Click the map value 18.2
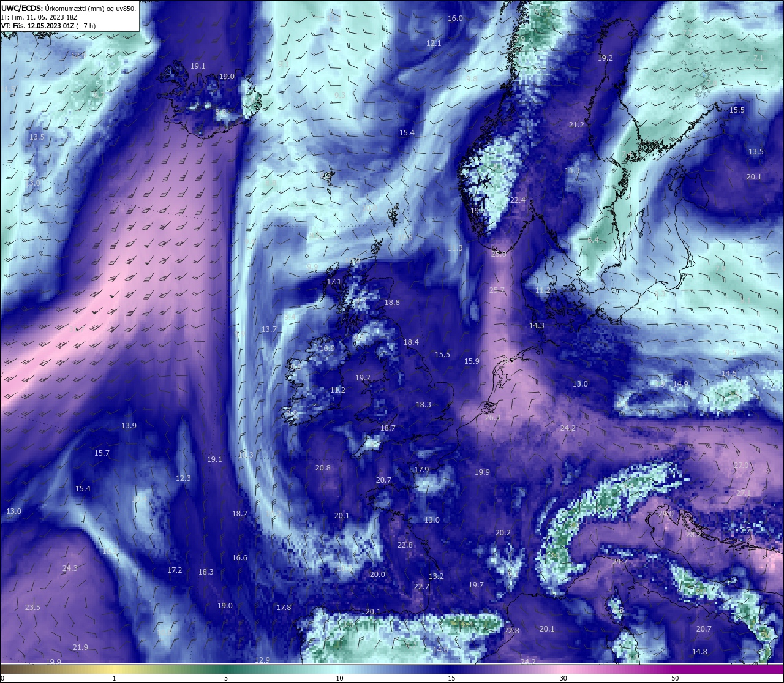 pos(239,514)
